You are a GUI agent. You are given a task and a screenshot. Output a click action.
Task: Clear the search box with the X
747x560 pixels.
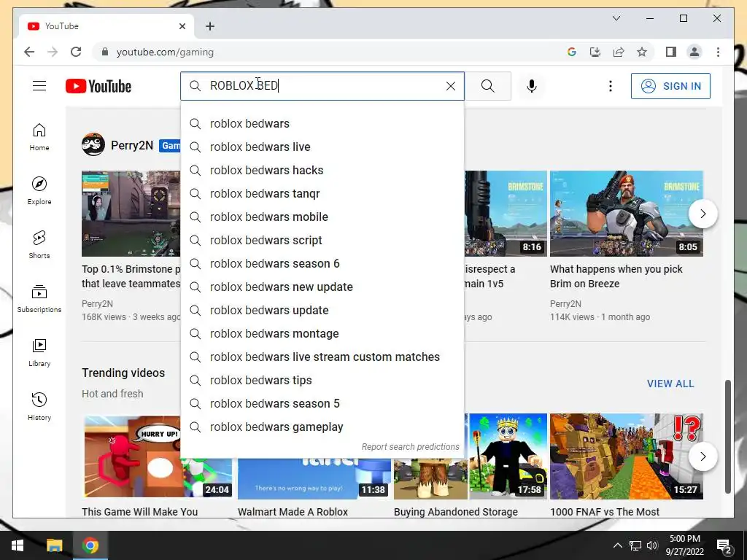pos(450,86)
